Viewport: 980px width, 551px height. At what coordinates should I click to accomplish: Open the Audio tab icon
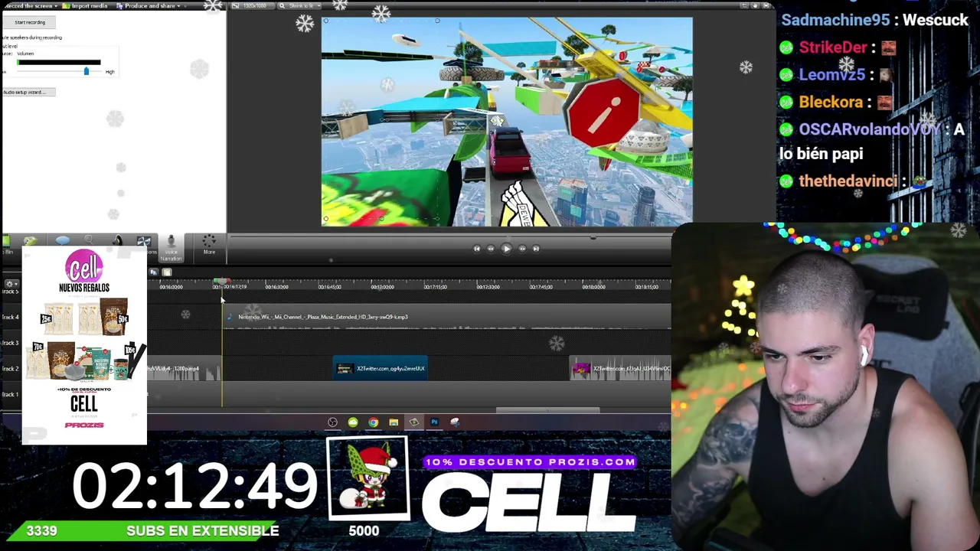pos(117,242)
